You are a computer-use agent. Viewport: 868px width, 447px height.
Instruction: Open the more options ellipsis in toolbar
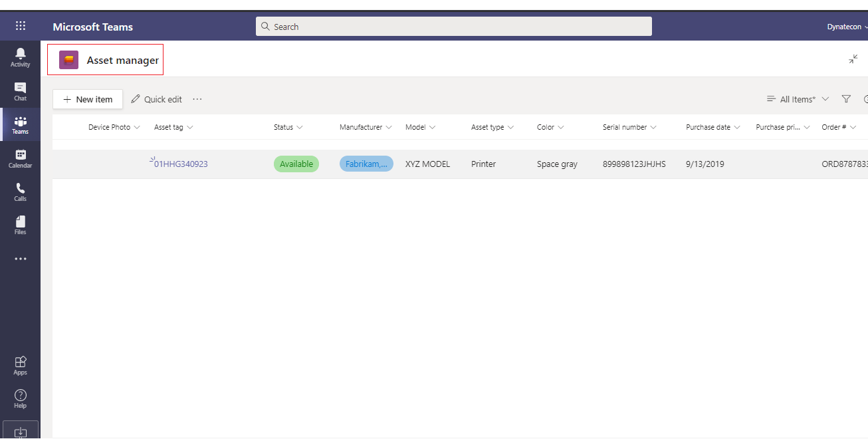pos(197,99)
